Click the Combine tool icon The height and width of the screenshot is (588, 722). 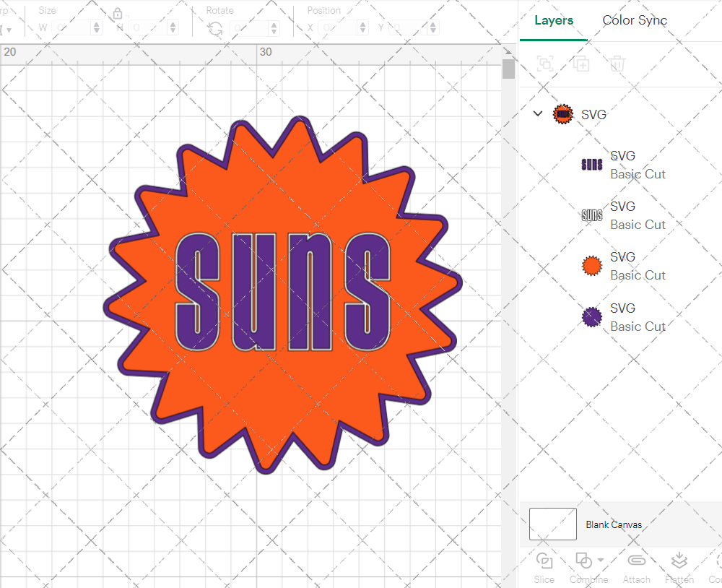[584, 561]
